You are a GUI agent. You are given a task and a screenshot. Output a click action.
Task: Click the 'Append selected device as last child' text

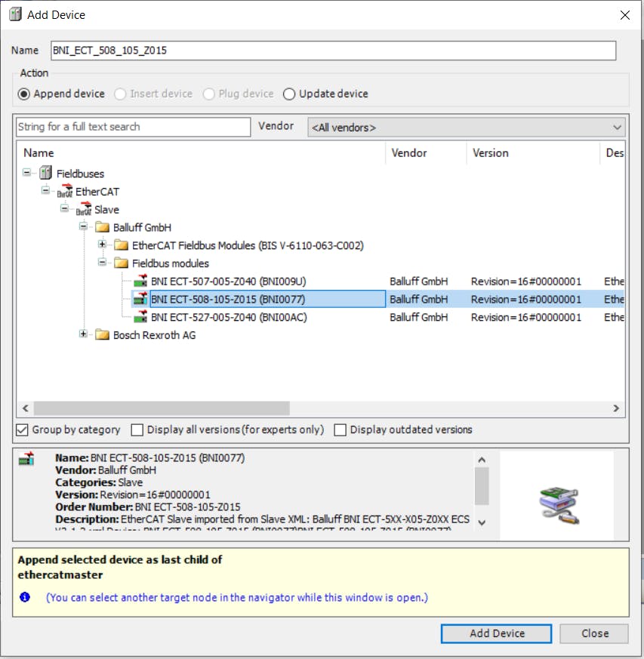pyautogui.click(x=120, y=567)
